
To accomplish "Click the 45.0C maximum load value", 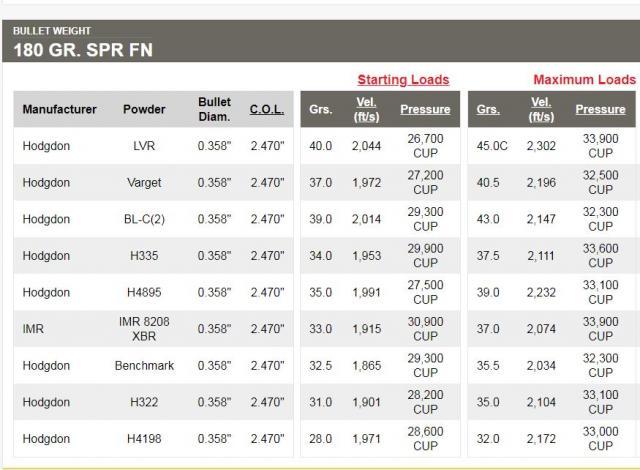I will 492,146.
